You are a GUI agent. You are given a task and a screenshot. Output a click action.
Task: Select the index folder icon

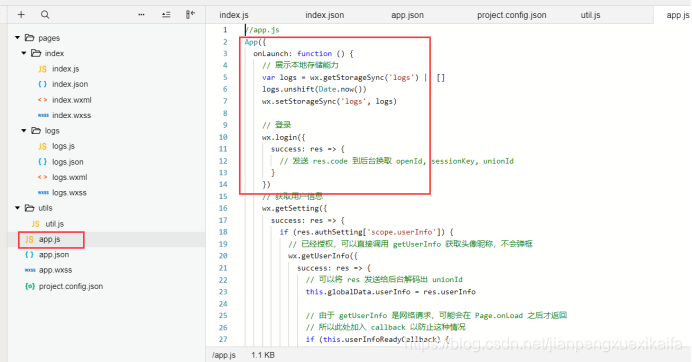click(36, 53)
